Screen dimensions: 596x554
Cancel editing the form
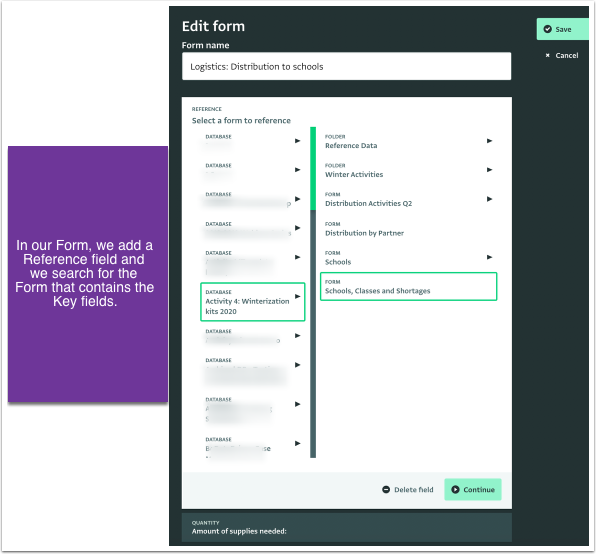click(562, 55)
